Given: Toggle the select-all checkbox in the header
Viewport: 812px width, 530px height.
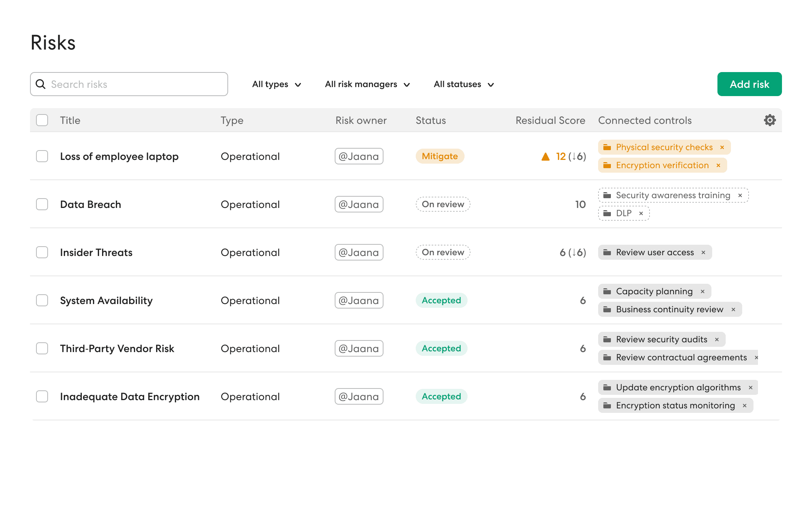Looking at the screenshot, I should click(x=42, y=120).
